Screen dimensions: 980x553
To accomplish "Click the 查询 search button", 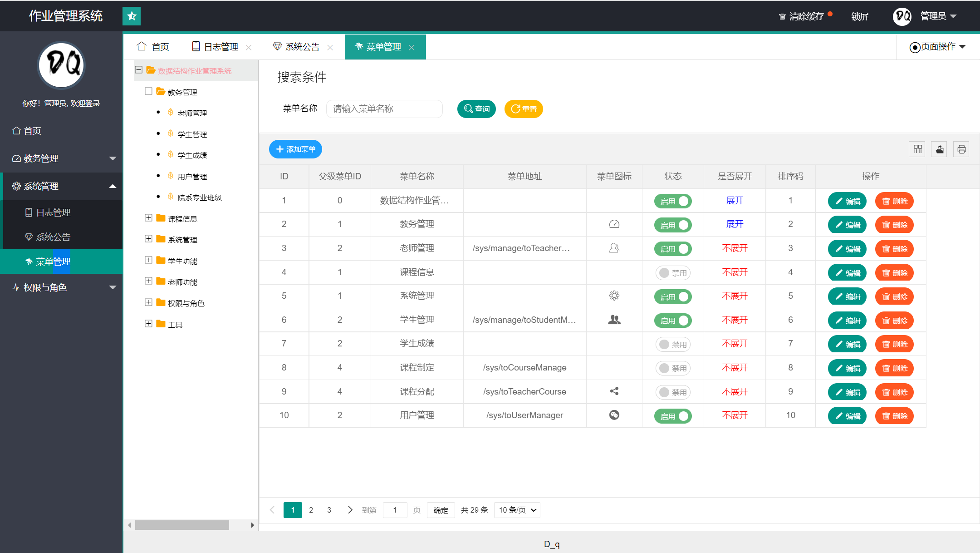I will coord(476,109).
